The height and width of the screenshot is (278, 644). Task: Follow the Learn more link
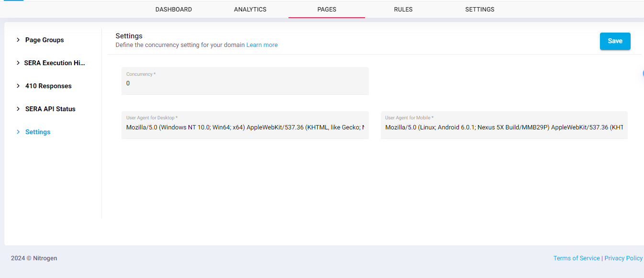click(262, 45)
